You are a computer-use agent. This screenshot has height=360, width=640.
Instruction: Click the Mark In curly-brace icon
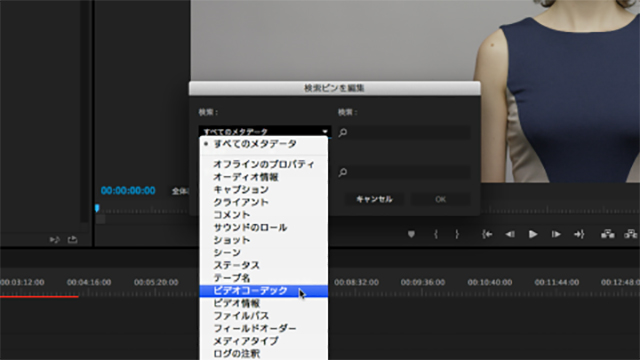[x=436, y=234]
